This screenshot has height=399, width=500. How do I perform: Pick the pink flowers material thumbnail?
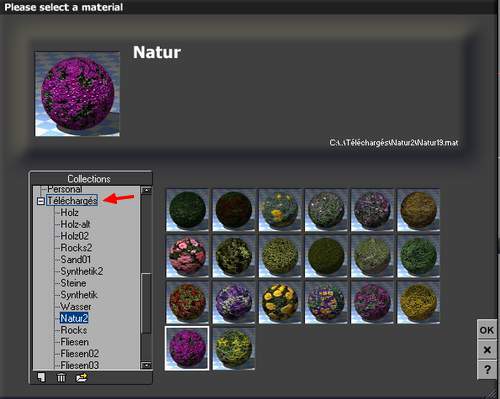click(x=187, y=256)
